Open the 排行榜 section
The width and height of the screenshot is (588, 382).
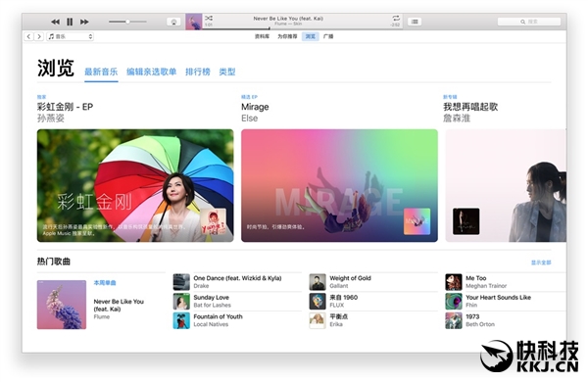point(198,72)
